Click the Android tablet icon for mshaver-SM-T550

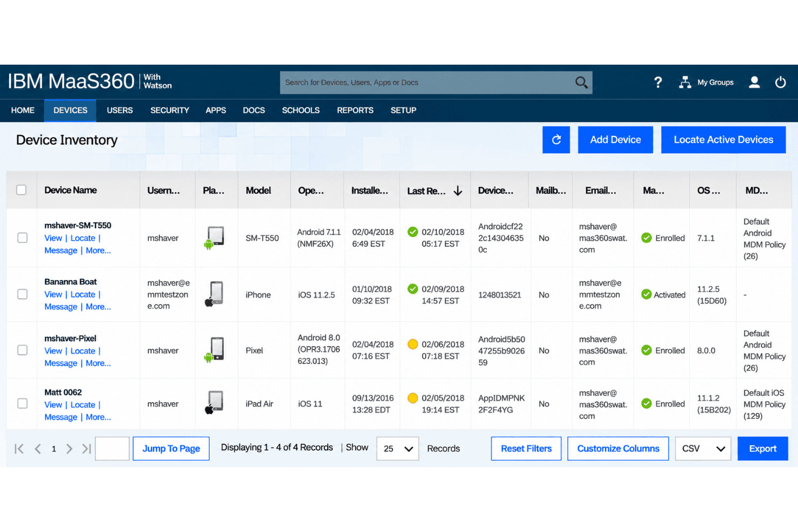[x=214, y=238]
